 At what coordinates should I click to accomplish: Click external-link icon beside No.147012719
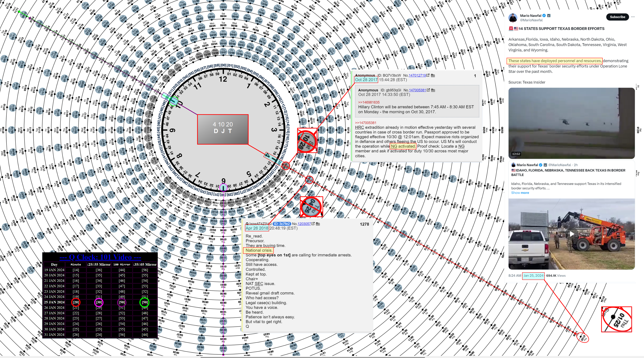pyautogui.click(x=428, y=75)
